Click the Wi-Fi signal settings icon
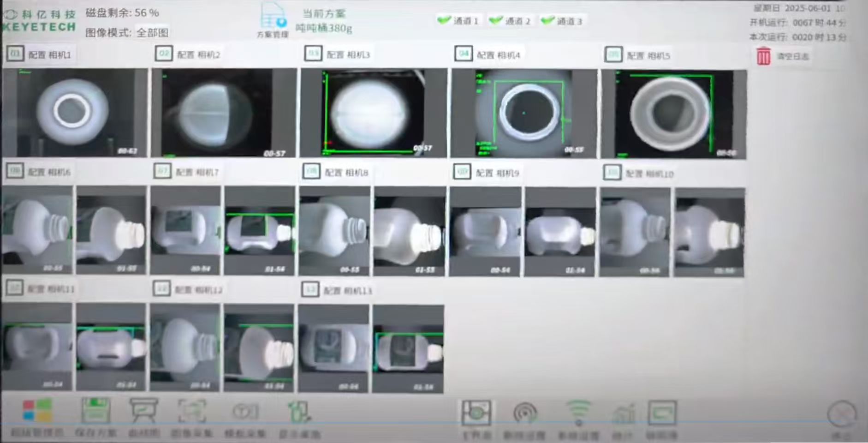This screenshot has width=868, height=443. (x=578, y=411)
